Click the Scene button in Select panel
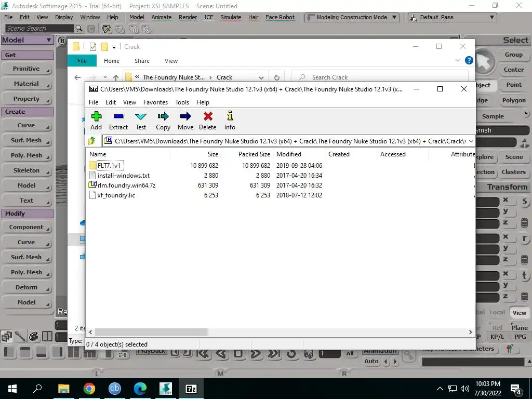532x399 pixels. [x=514, y=157]
